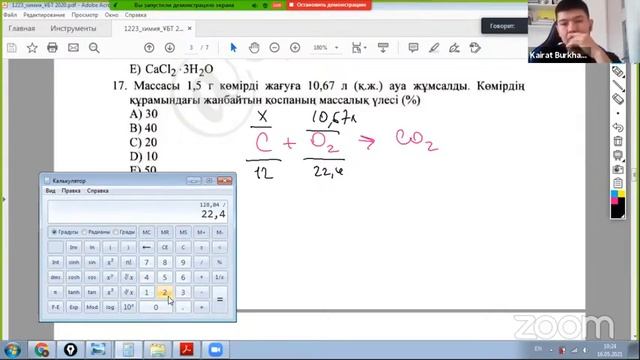Click the sign document pen icon
The image size is (640, 360).
[454, 48]
